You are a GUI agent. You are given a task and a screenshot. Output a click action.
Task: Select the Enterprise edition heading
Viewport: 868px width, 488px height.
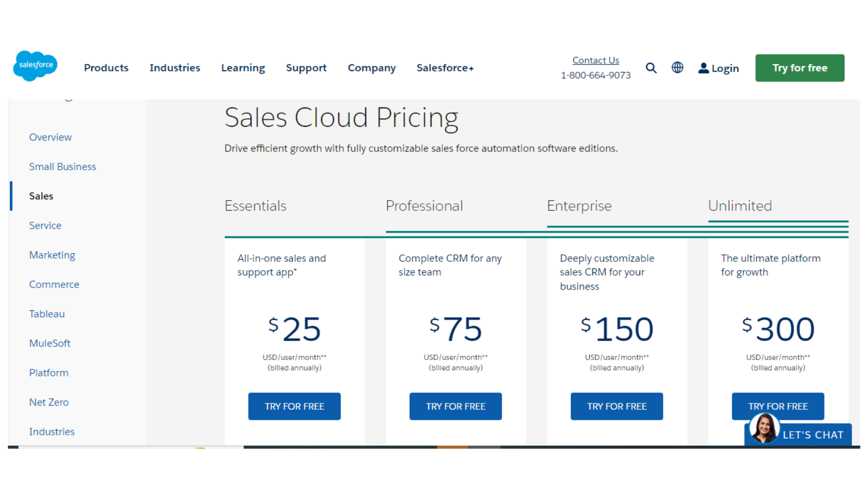pos(579,206)
